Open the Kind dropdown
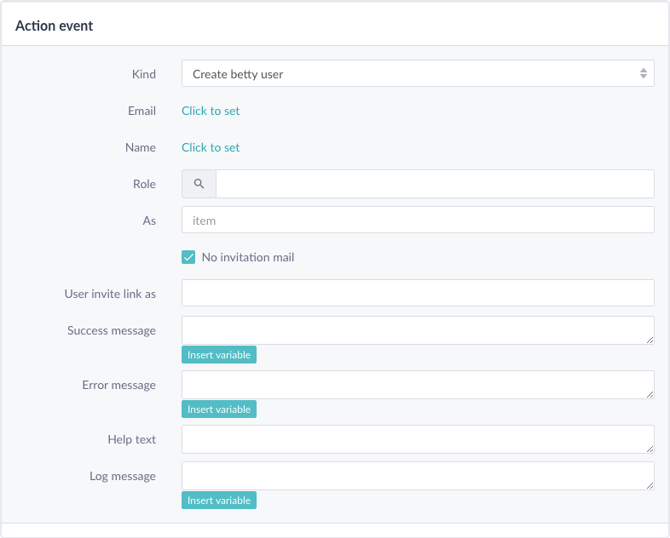This screenshot has height=538, width=670. click(x=417, y=73)
